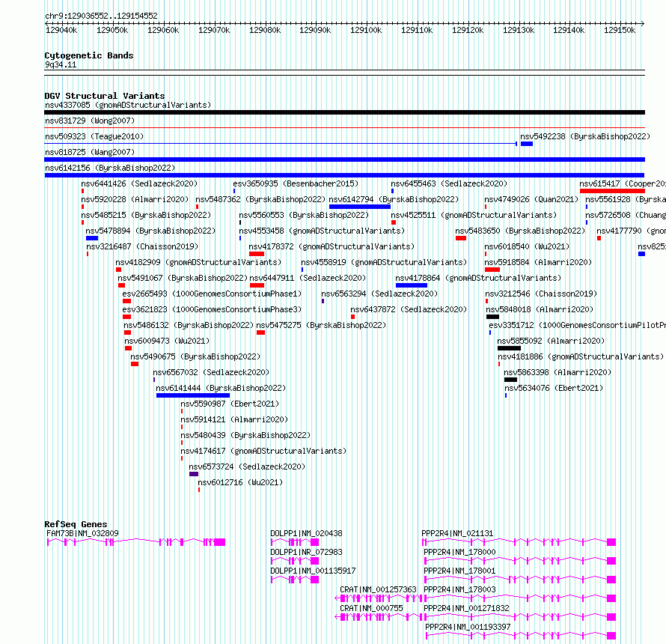Open PPP2R4 NM_021131 transcript label
666x644 pixels.
click(457, 533)
